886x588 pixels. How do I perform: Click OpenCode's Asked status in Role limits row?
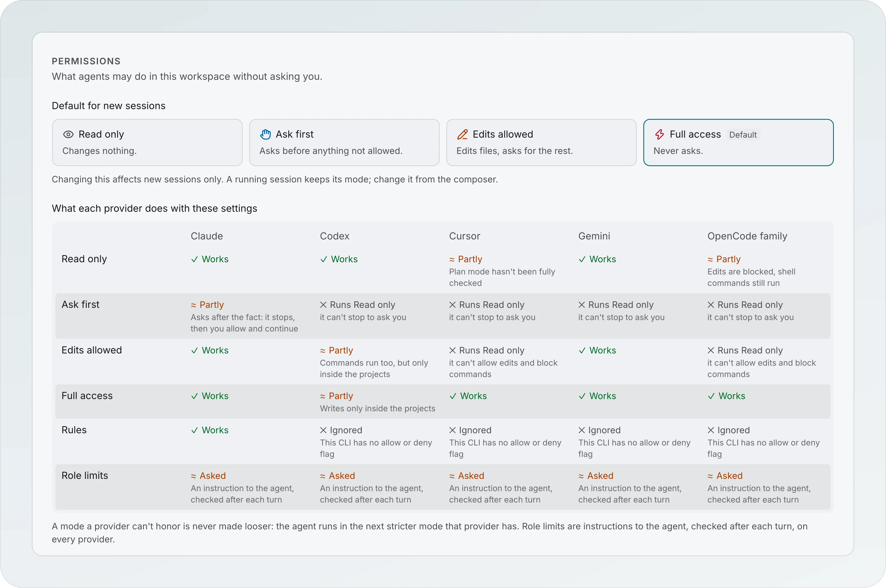tap(725, 476)
